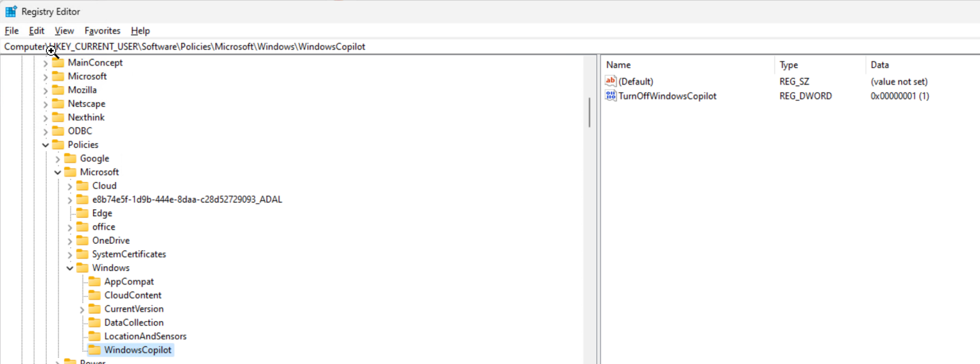The height and width of the screenshot is (364, 980).
Task: Open the Help menu
Action: [x=140, y=31]
